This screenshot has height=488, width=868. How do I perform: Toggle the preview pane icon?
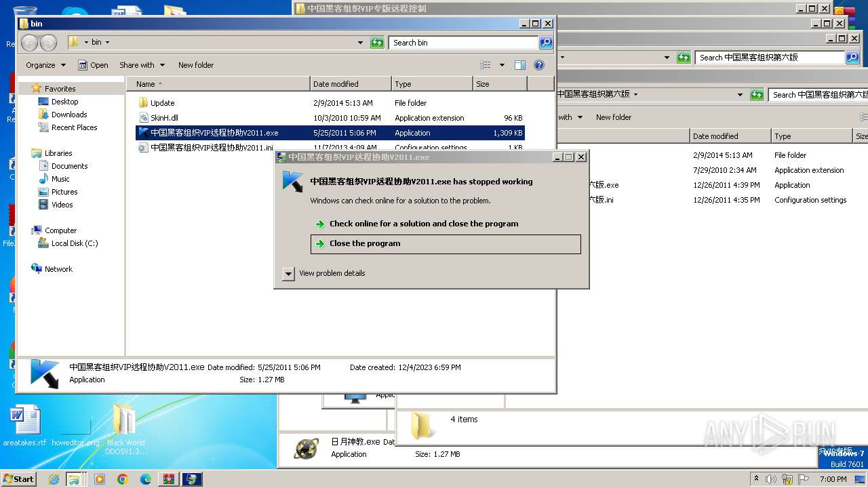[520, 65]
